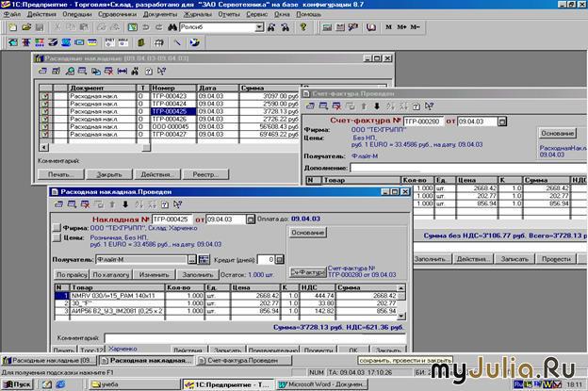Click the down scroll arrow of накладная items table
Screen dimensions: 588x391
click(x=400, y=316)
